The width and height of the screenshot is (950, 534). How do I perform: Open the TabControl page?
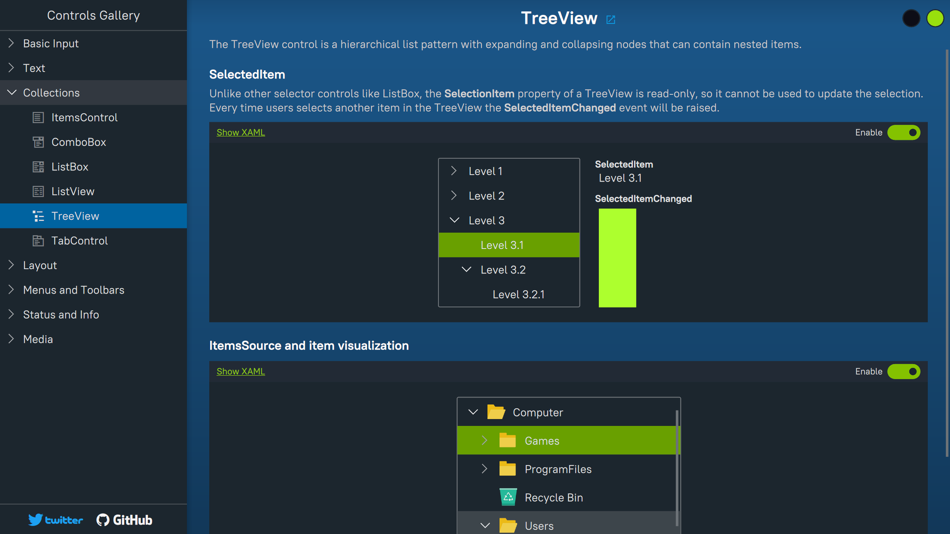[93, 241]
